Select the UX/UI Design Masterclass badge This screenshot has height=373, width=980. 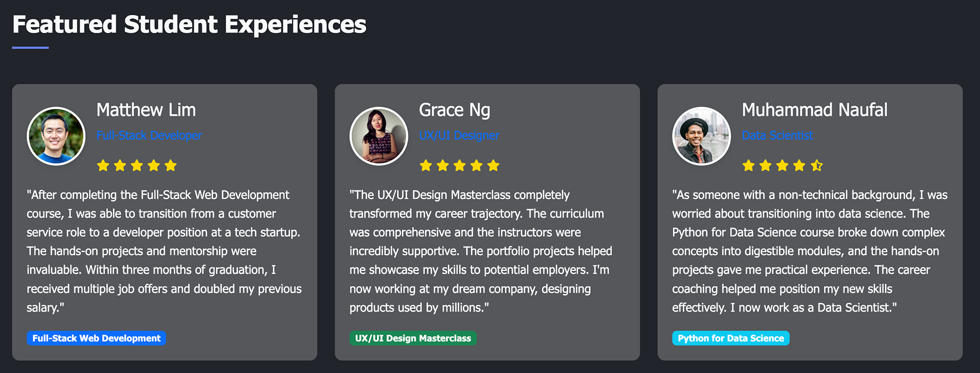click(x=413, y=338)
